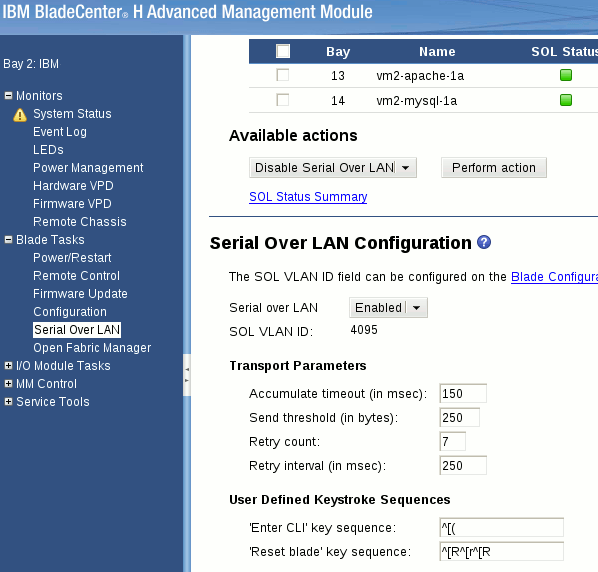
Task: Tick the select-all checkbox in table header
Action: (283, 51)
